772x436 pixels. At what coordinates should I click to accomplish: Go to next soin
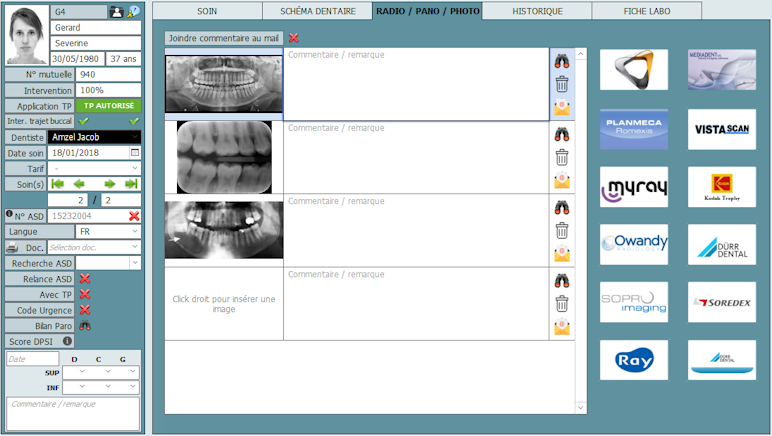pos(110,184)
